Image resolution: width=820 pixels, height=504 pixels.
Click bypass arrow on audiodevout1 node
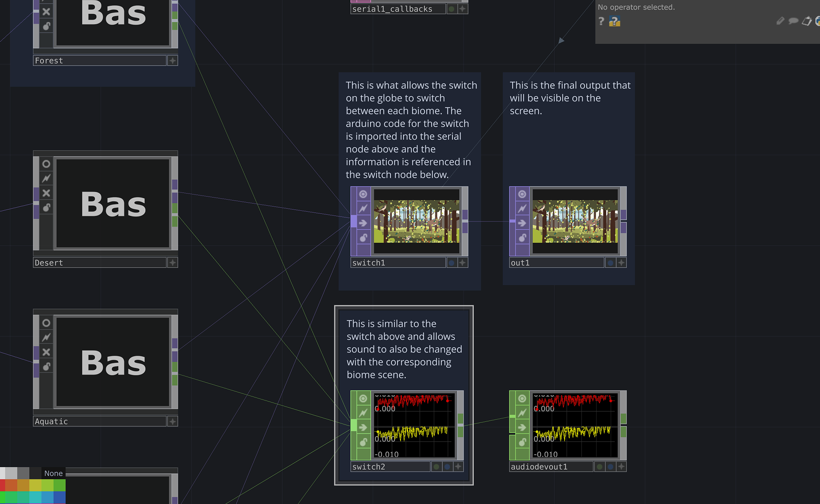click(x=522, y=428)
